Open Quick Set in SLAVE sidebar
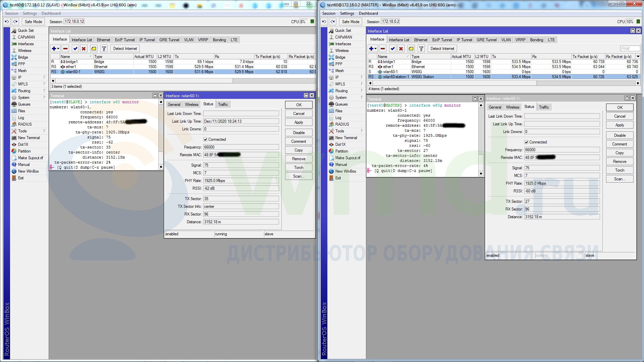644x362 pixels. pyautogui.click(x=25, y=31)
